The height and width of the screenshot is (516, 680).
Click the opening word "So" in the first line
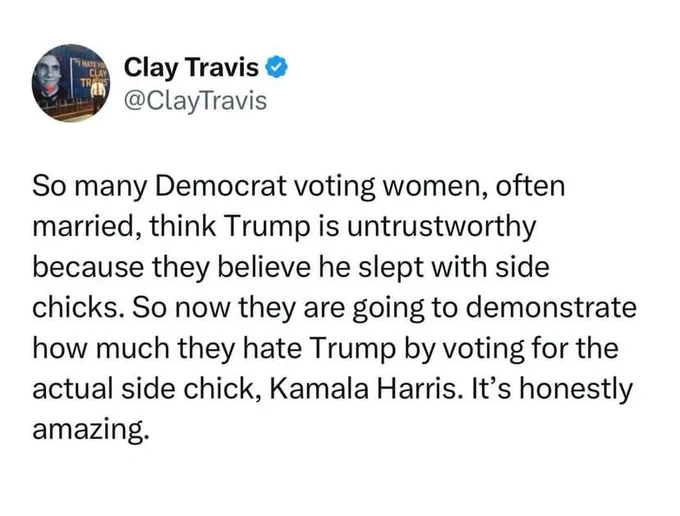click(x=46, y=186)
